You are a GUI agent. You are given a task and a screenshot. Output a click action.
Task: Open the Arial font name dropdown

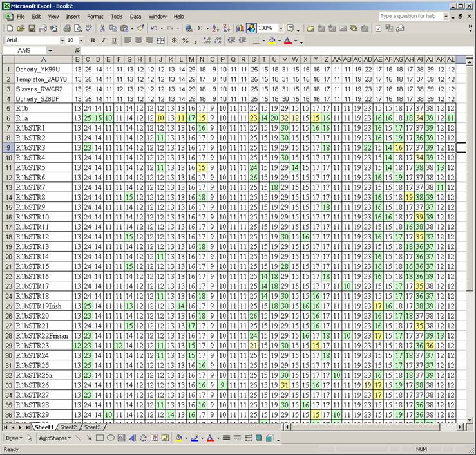tap(62, 41)
